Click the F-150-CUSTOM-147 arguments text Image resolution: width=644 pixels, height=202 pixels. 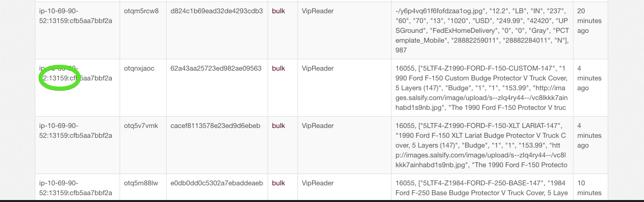coord(483,88)
